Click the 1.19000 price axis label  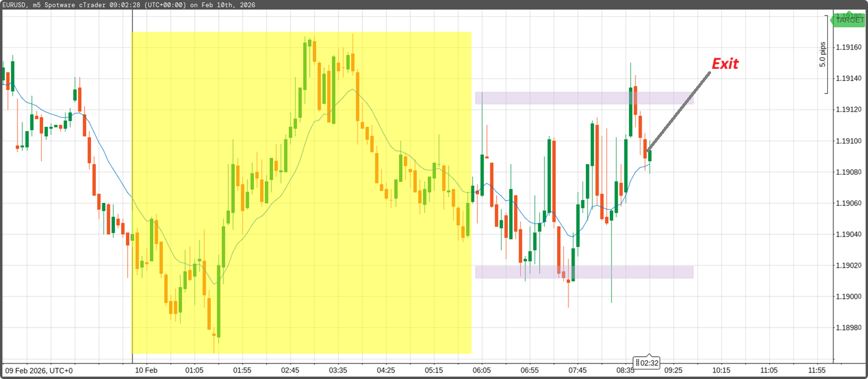click(x=849, y=297)
